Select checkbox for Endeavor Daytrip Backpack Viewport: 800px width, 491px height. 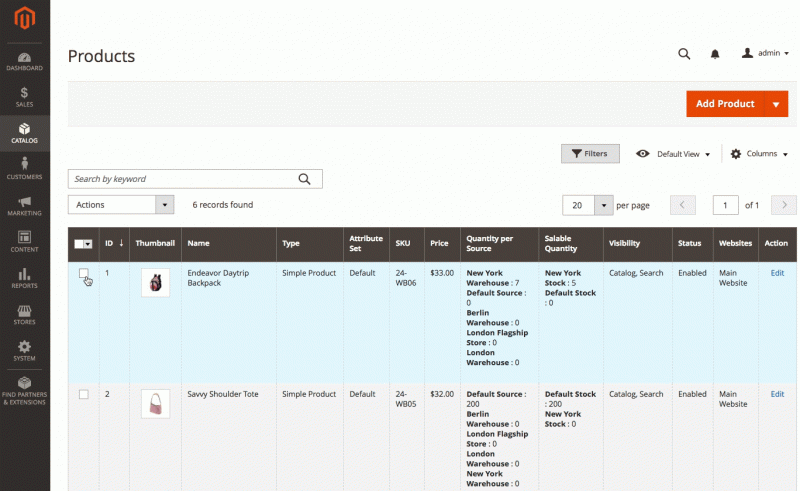tap(84, 273)
